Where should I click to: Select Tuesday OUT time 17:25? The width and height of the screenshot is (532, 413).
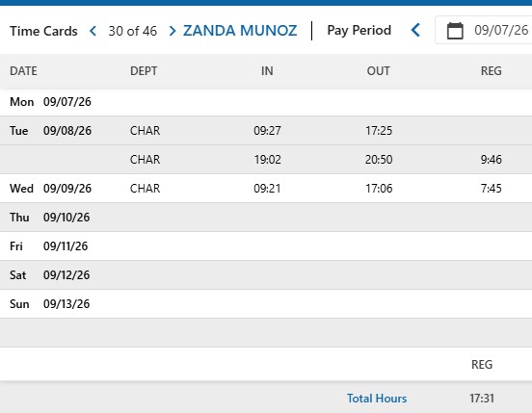(379, 131)
